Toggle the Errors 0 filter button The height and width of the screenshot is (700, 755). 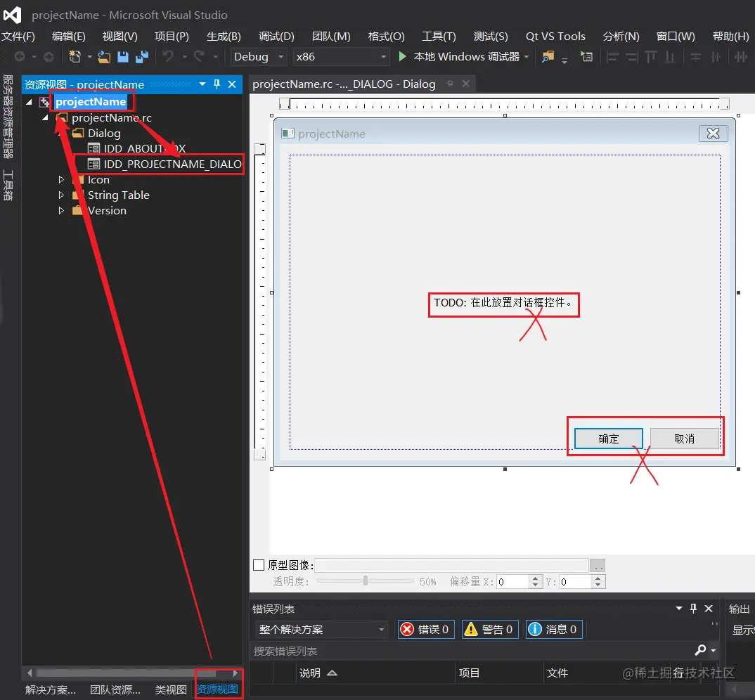tap(427, 629)
